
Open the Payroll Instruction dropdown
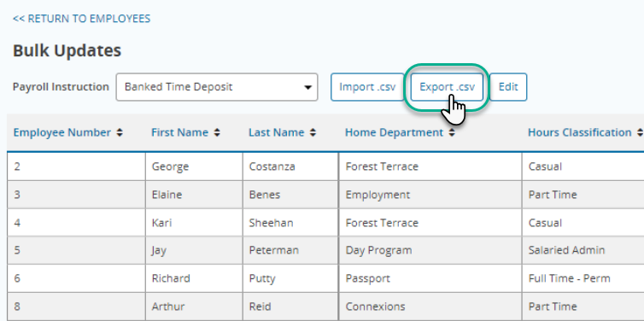[217, 87]
